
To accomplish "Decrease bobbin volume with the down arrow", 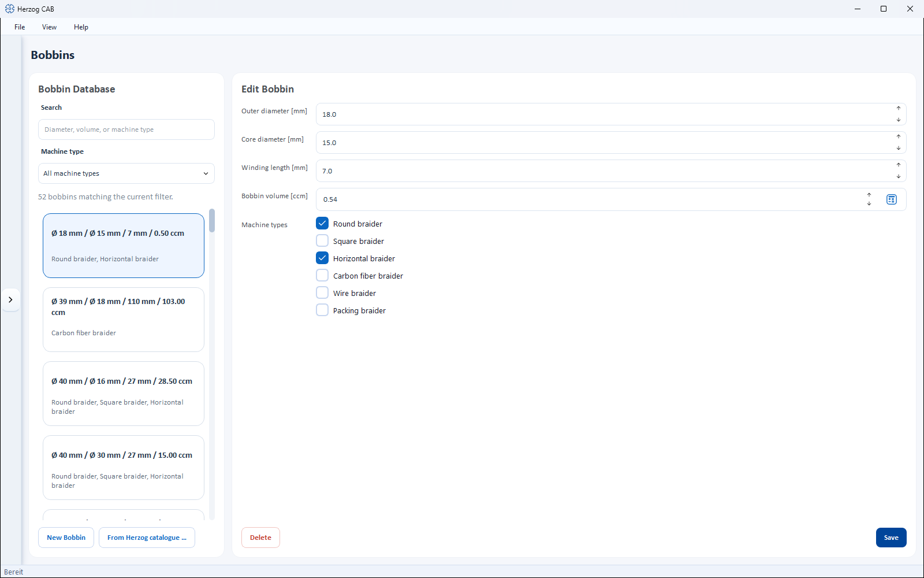I will click(869, 203).
